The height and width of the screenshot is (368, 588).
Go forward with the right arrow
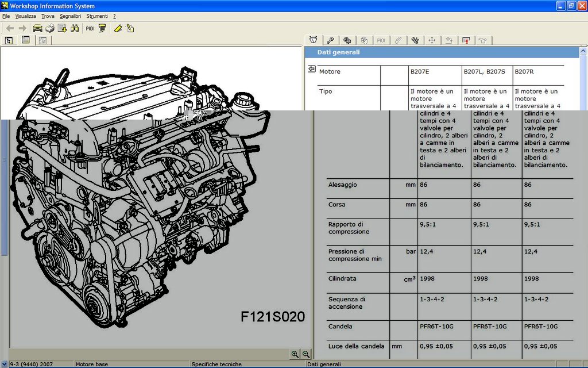(x=22, y=28)
